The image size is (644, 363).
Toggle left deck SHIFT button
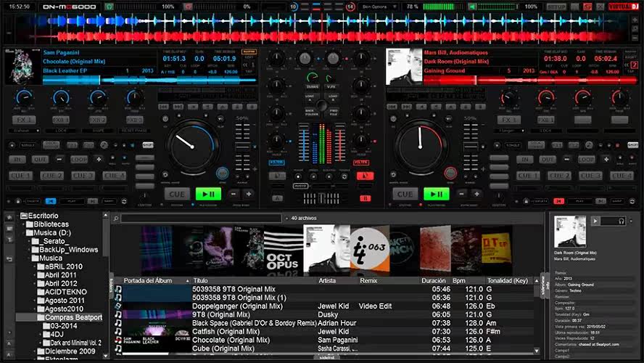148,145
